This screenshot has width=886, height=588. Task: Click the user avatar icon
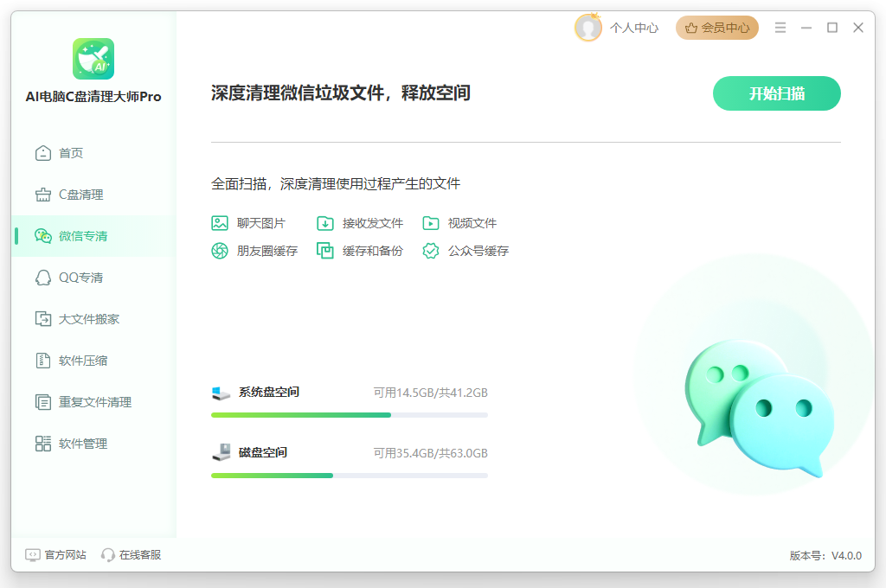[588, 27]
